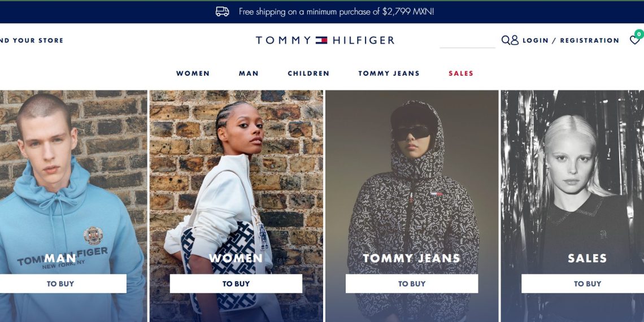Open the wishlist heart icon

click(x=634, y=40)
